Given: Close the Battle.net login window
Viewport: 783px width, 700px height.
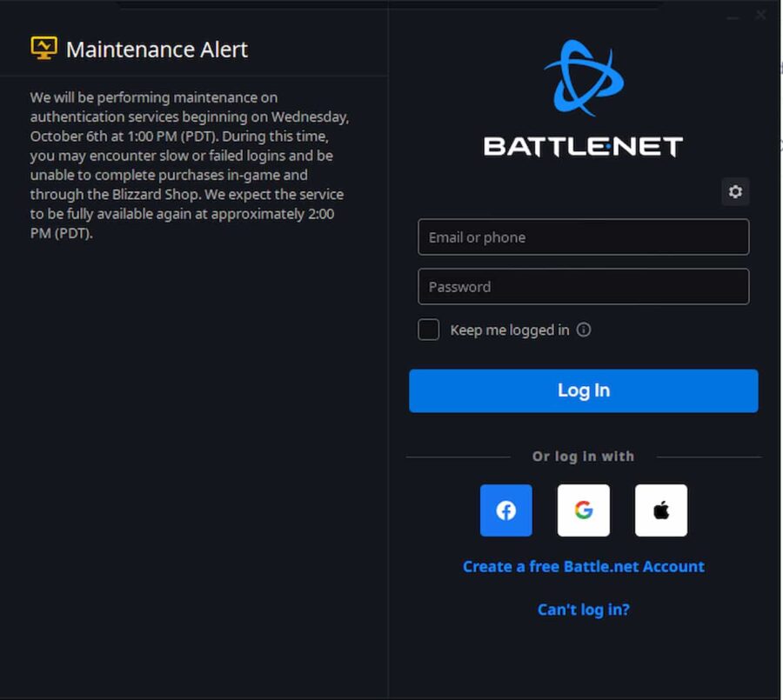Looking at the screenshot, I should (760, 15).
